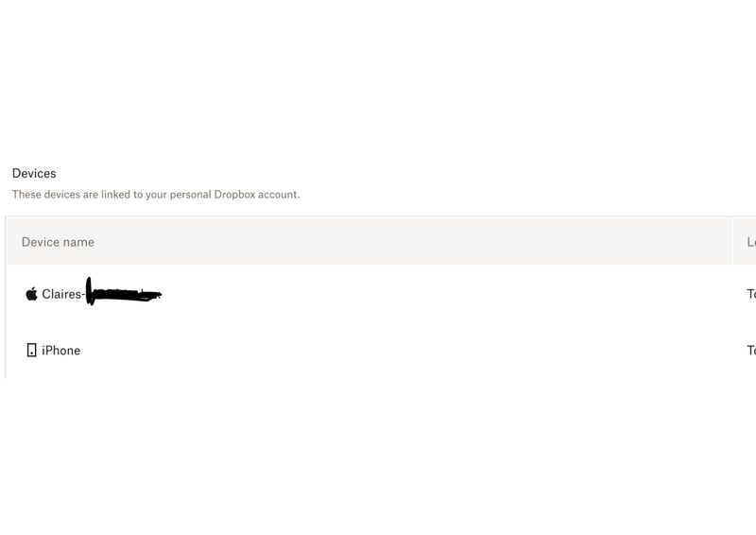Click blank space in Device name header bar
Image resolution: width=756 pixels, height=535 pixels.
[410, 241]
